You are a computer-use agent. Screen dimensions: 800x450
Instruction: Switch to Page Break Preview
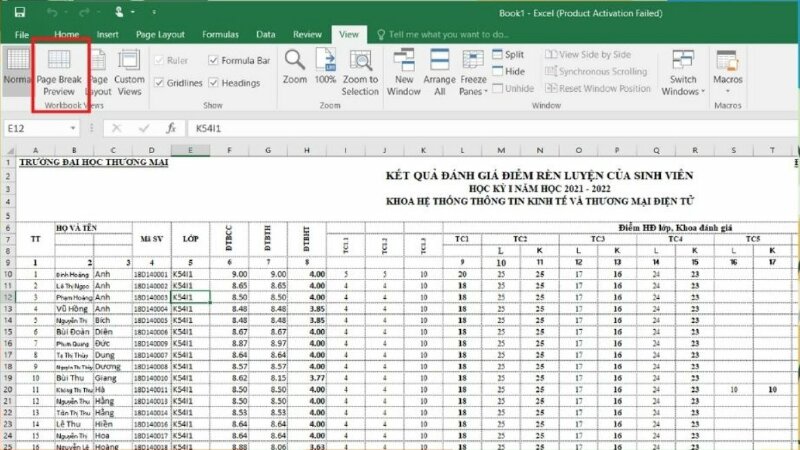[59, 72]
